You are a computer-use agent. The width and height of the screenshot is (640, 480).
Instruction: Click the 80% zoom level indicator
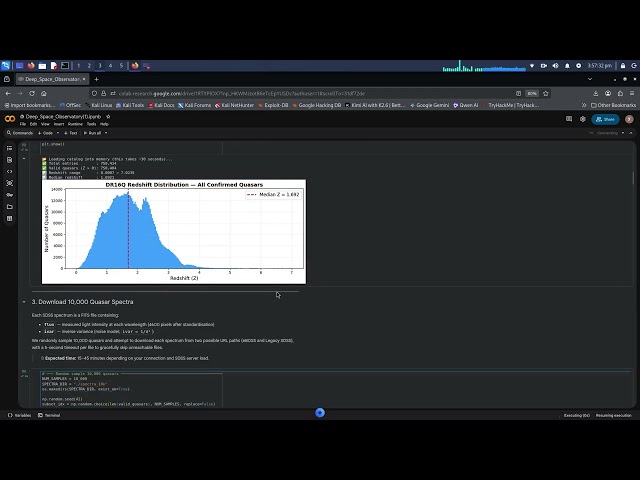click(x=532, y=93)
